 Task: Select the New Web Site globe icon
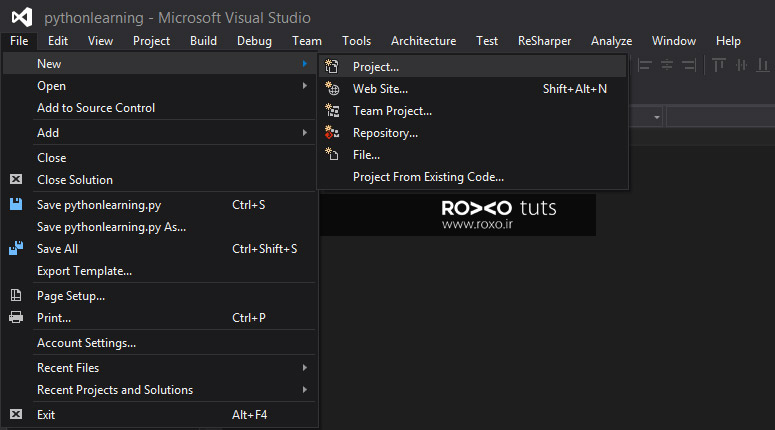pos(332,88)
